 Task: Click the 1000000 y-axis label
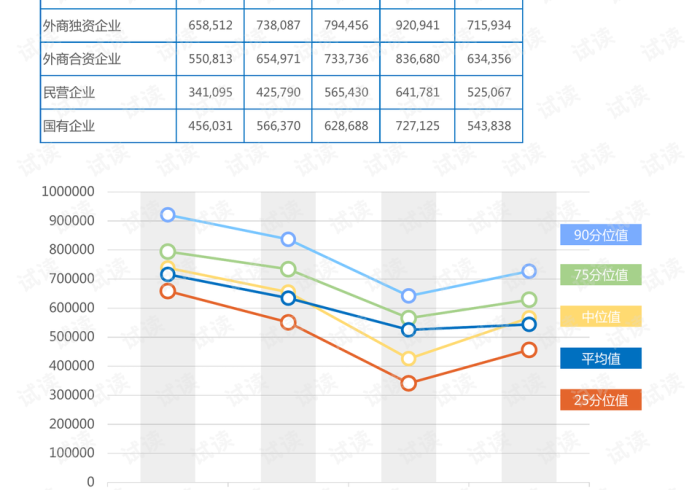(68, 192)
